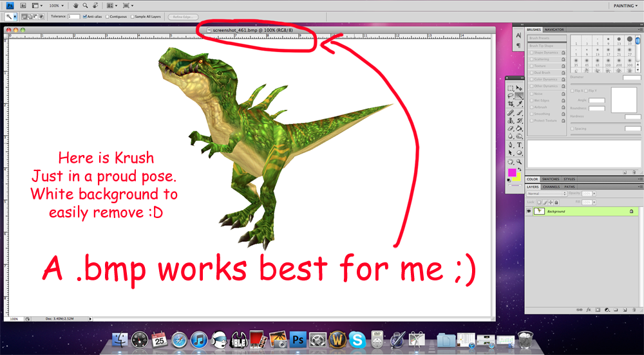
Task: Choose the Zoom tool in the toolbox
Action: 518,161
